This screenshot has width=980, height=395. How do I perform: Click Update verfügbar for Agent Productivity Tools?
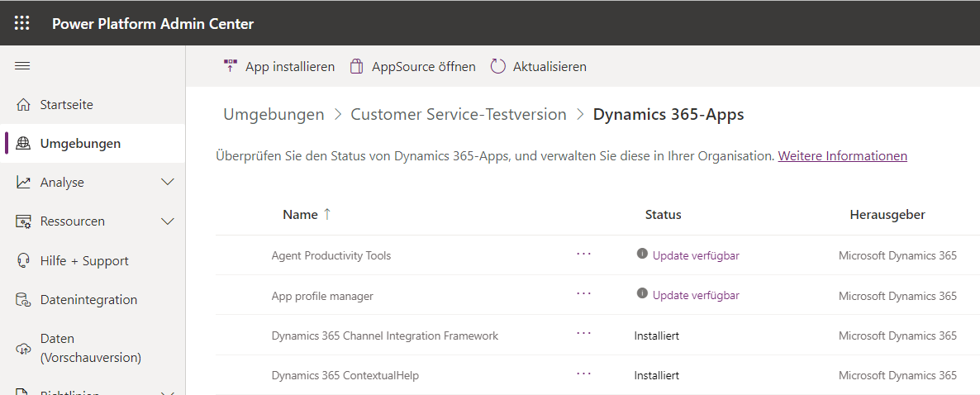click(x=697, y=255)
